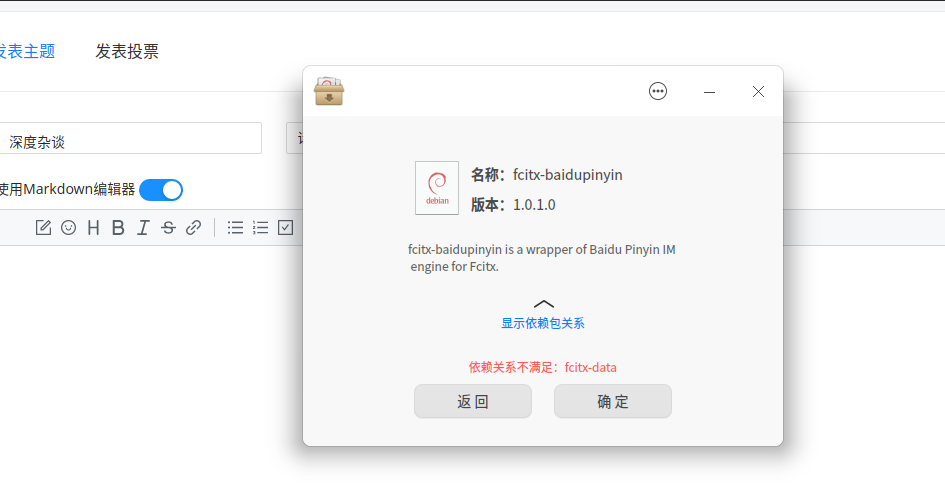
Task: Minimize the package installer dialog
Action: tap(709, 92)
